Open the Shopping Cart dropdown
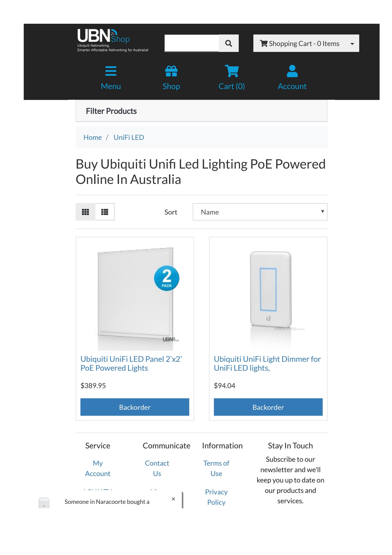The image size is (392, 555). click(x=306, y=43)
